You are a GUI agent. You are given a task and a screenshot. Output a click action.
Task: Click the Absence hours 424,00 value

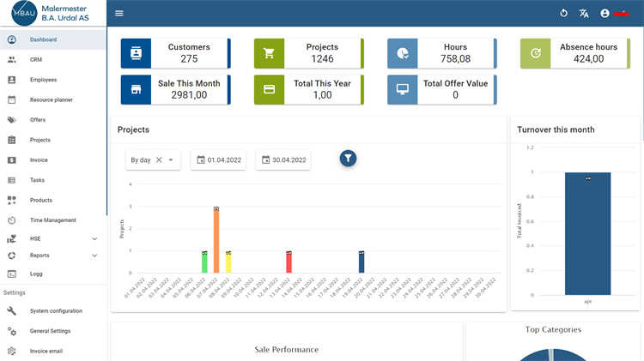click(588, 59)
